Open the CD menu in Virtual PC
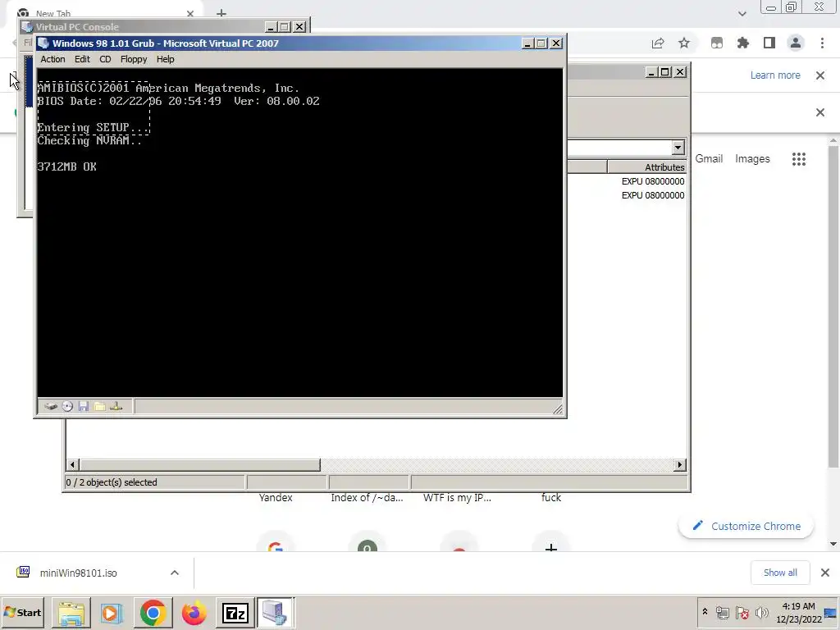840x630 pixels. tap(105, 59)
